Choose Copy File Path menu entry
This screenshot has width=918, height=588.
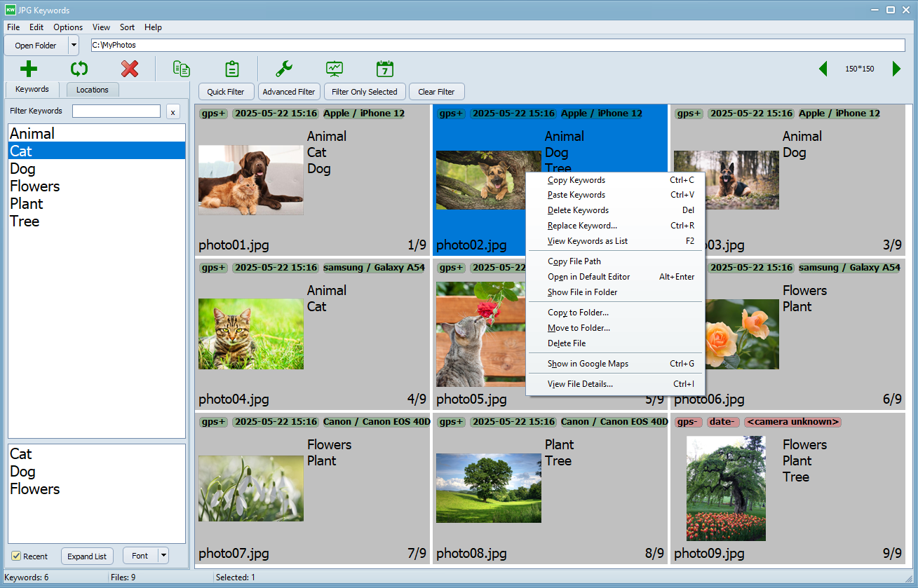pyautogui.click(x=615, y=261)
